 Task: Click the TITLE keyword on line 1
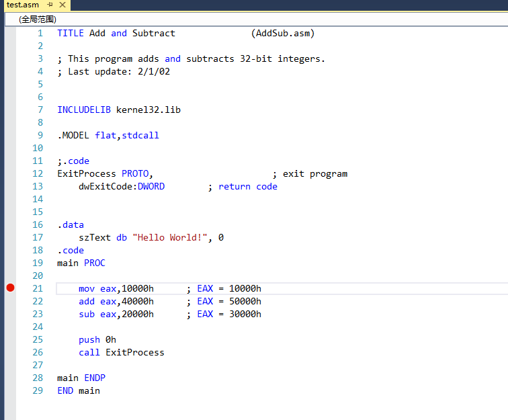click(71, 34)
